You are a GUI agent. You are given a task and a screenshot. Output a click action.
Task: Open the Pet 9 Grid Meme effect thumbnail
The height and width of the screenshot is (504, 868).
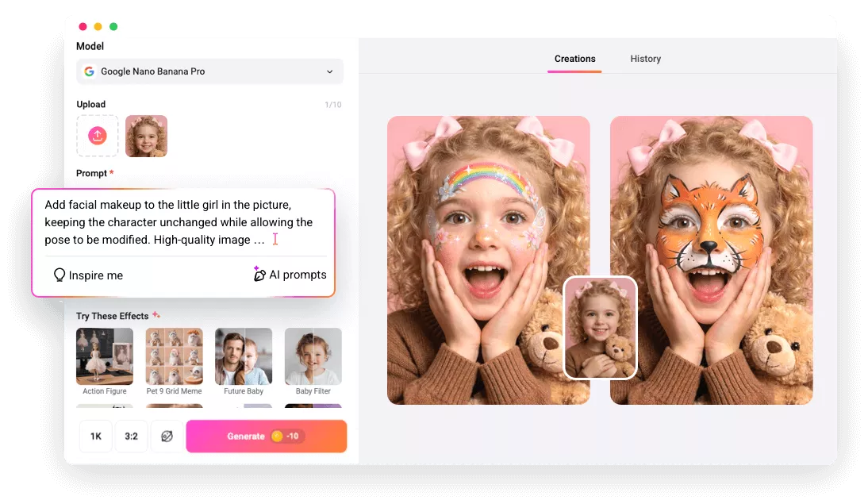tap(174, 356)
